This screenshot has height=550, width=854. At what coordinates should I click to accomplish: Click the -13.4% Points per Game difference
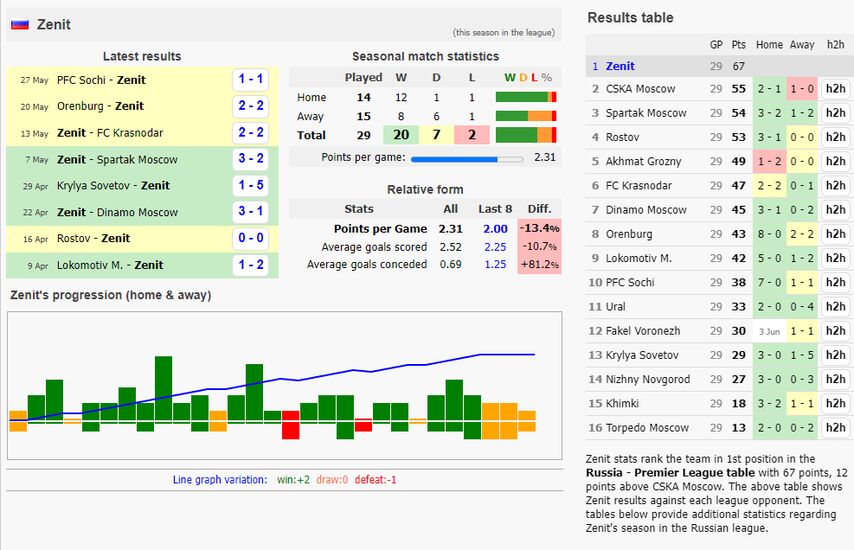(x=539, y=229)
